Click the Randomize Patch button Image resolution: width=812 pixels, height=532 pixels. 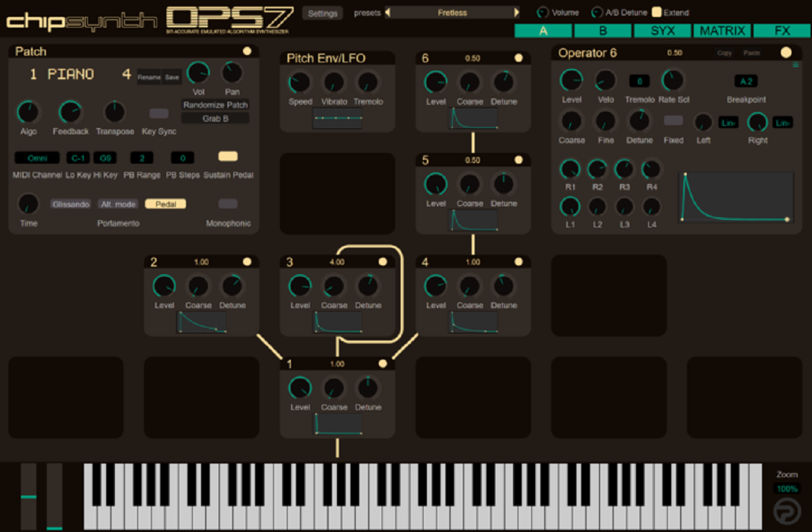[215, 105]
